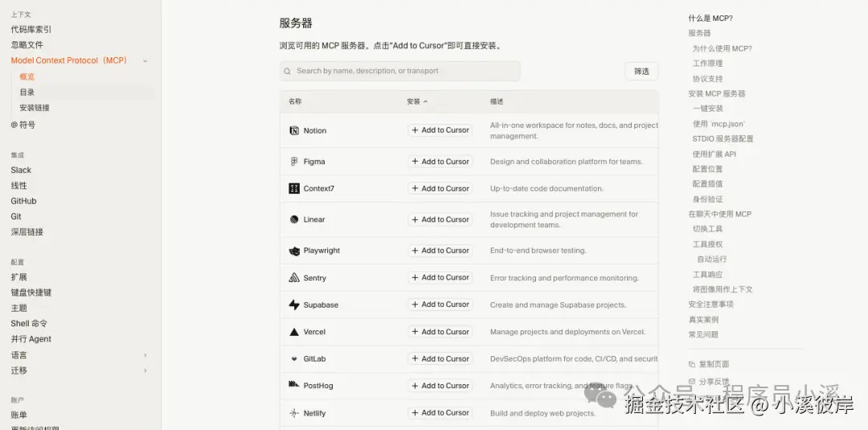
Task: Open 深层链接 sidebar page
Action: pos(27,232)
